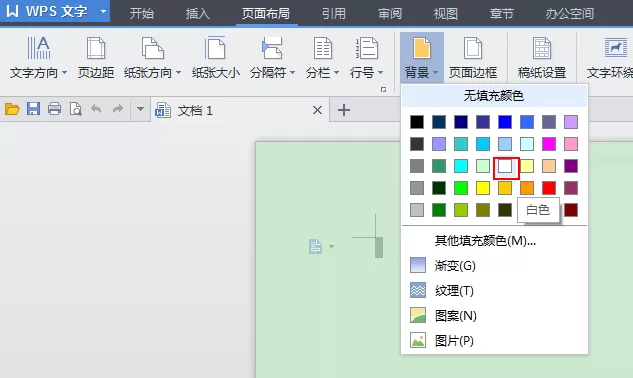Viewport: 633px width, 378px height.
Task: Click the open folder icon in quick toolbar
Action: [12, 109]
